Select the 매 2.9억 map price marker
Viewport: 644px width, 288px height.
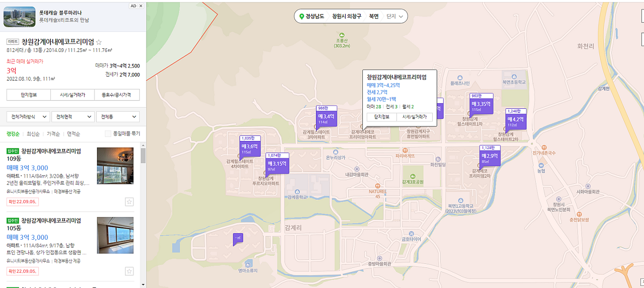[x=490, y=156]
